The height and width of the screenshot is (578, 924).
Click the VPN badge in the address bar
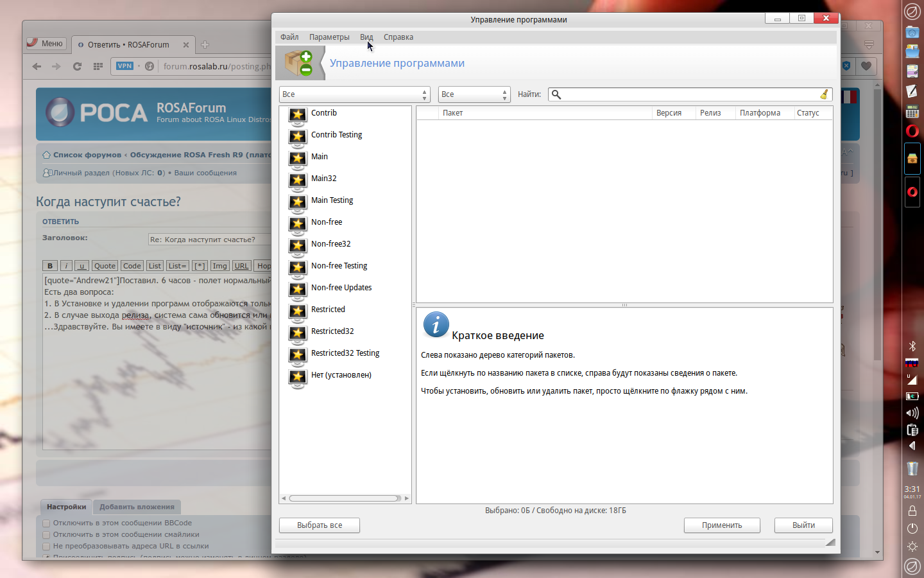(124, 66)
